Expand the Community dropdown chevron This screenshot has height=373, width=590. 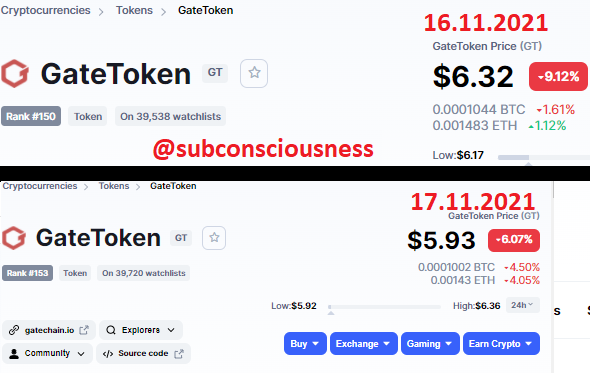click(81, 354)
